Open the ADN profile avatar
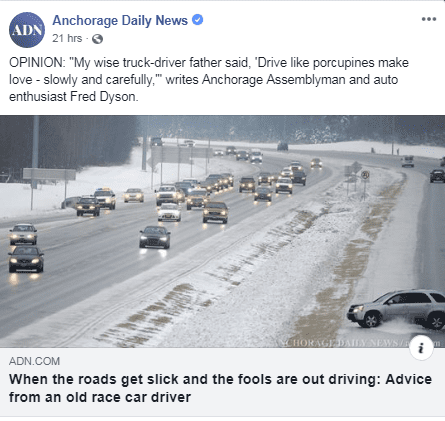 [x=27, y=30]
